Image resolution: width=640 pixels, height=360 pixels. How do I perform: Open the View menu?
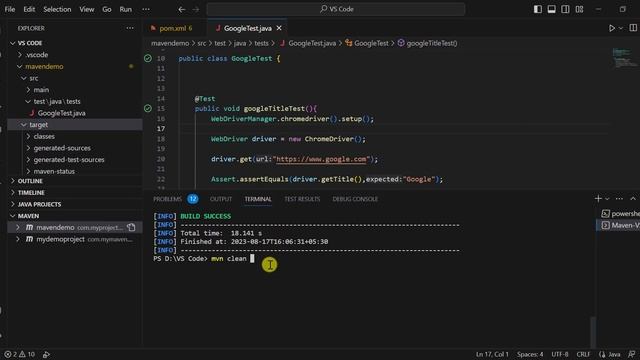tap(87, 9)
